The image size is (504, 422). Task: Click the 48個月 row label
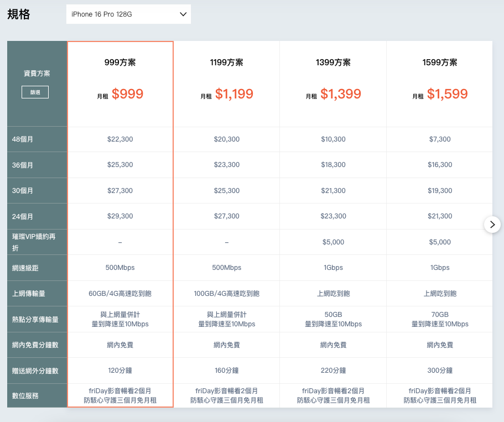23,139
